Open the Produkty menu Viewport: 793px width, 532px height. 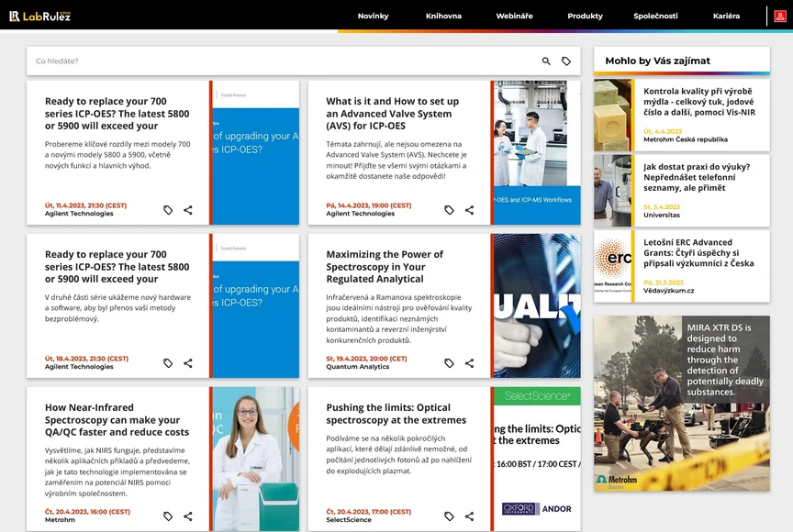pos(586,17)
